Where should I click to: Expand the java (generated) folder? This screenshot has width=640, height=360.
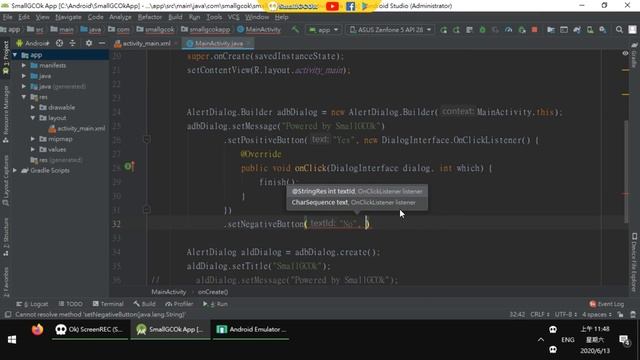[24, 86]
